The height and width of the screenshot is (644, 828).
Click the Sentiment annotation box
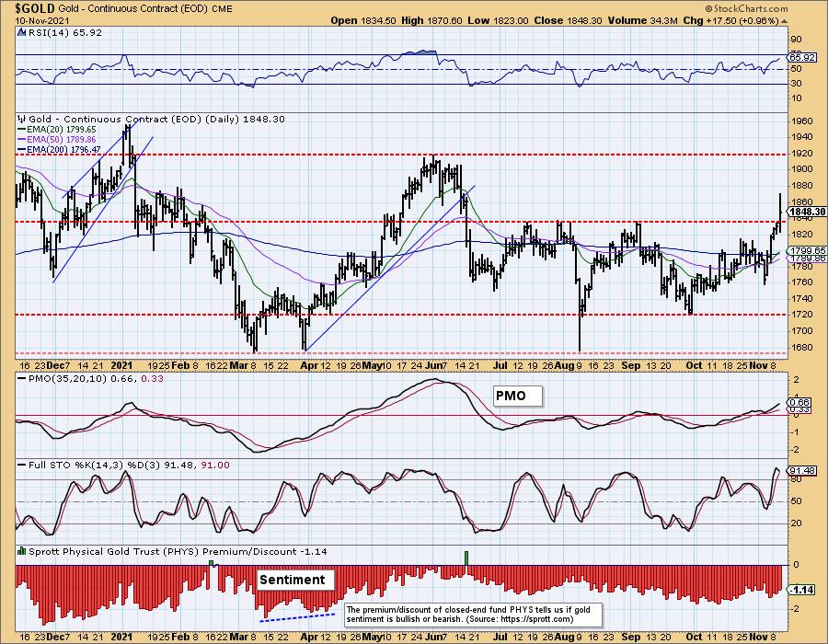tap(295, 580)
